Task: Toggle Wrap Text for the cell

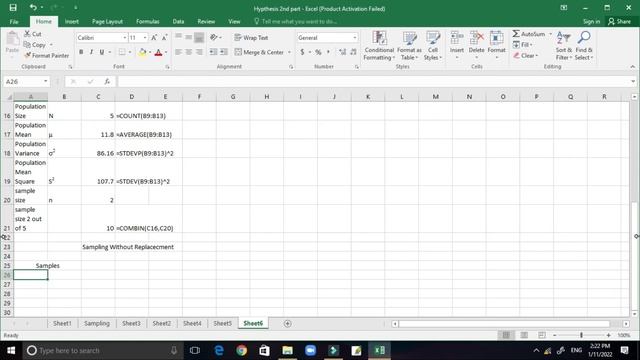Action: 251,38
